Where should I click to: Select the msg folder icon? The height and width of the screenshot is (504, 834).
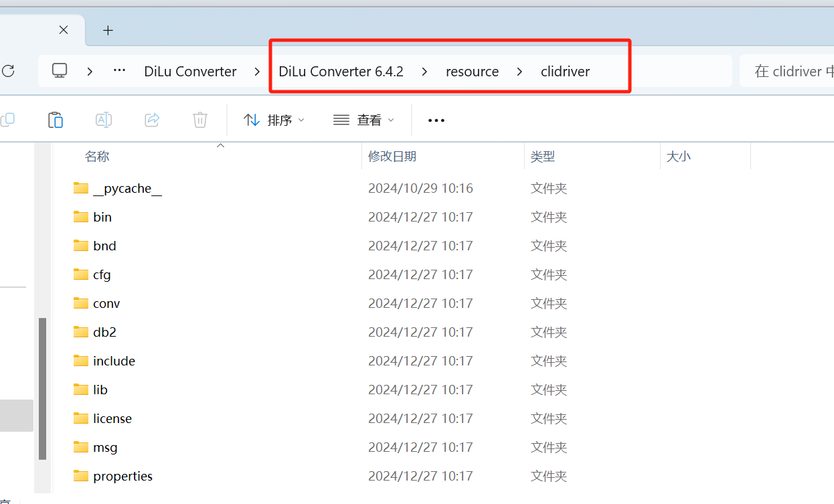[x=81, y=447]
